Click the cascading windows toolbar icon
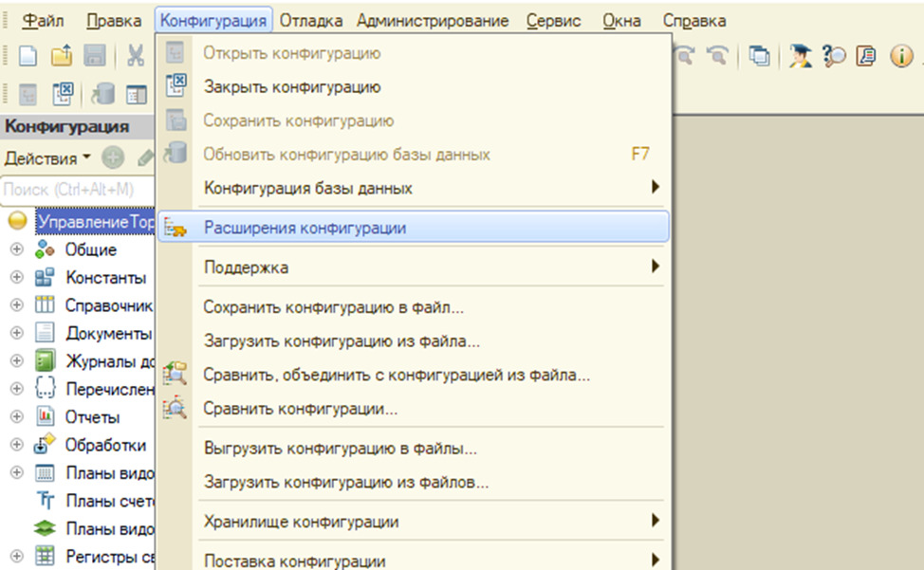 (x=759, y=56)
